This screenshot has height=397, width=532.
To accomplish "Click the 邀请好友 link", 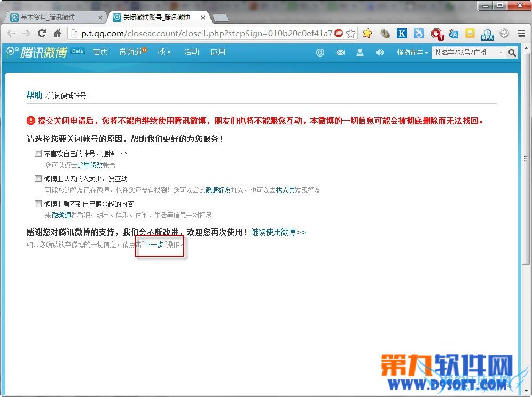I will click(218, 190).
